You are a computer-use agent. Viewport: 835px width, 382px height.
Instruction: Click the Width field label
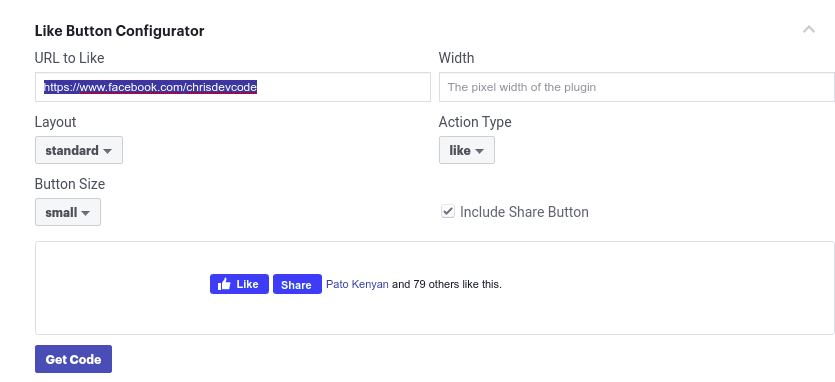[x=456, y=58]
